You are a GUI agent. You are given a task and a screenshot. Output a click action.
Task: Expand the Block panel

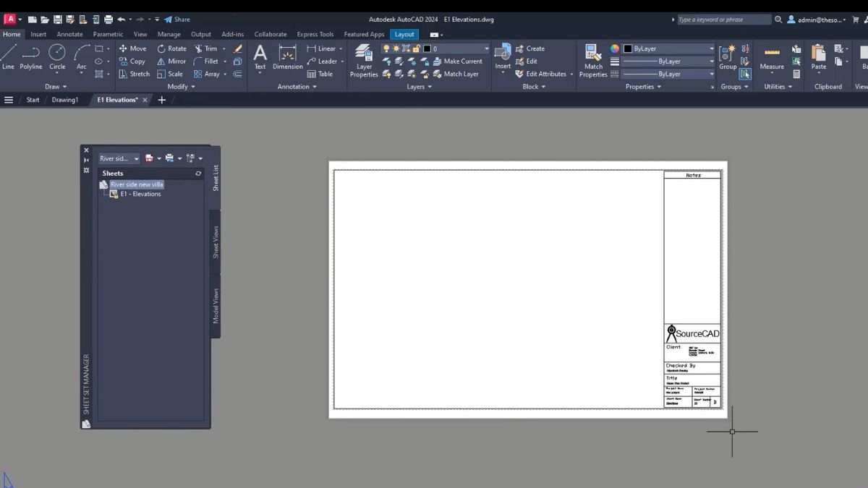point(534,87)
